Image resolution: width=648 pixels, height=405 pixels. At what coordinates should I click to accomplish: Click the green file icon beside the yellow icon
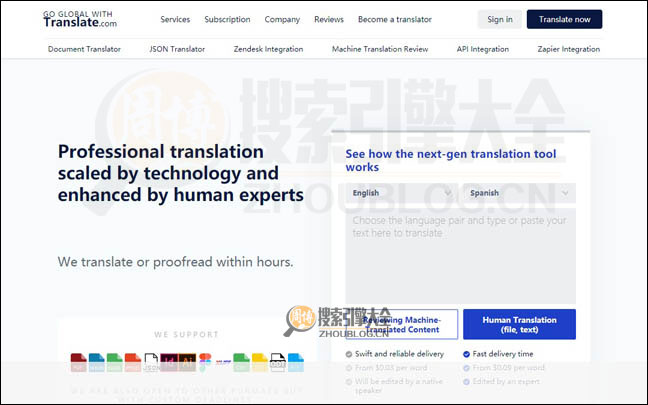pos(241,362)
